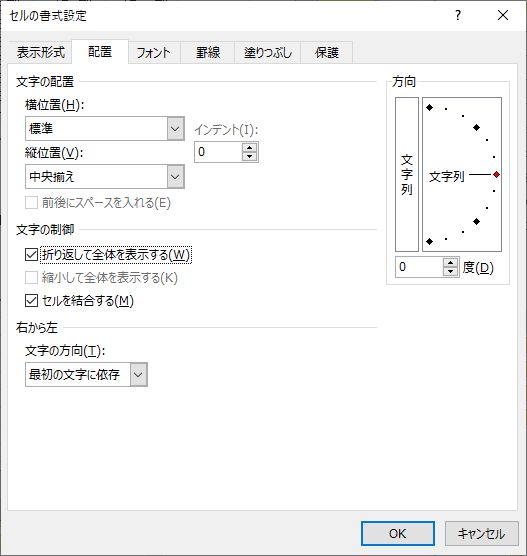Confirm with the OK button
527x556 pixels.
[398, 533]
